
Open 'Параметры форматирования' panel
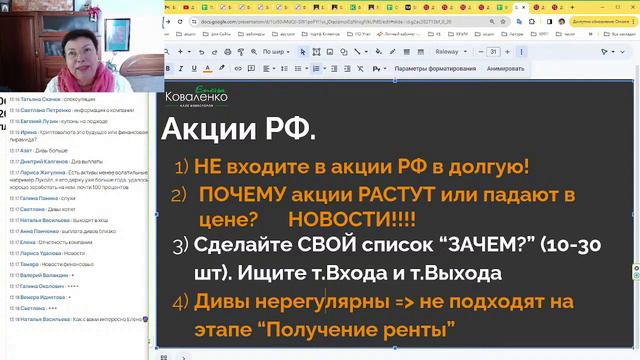pyautogui.click(x=435, y=69)
